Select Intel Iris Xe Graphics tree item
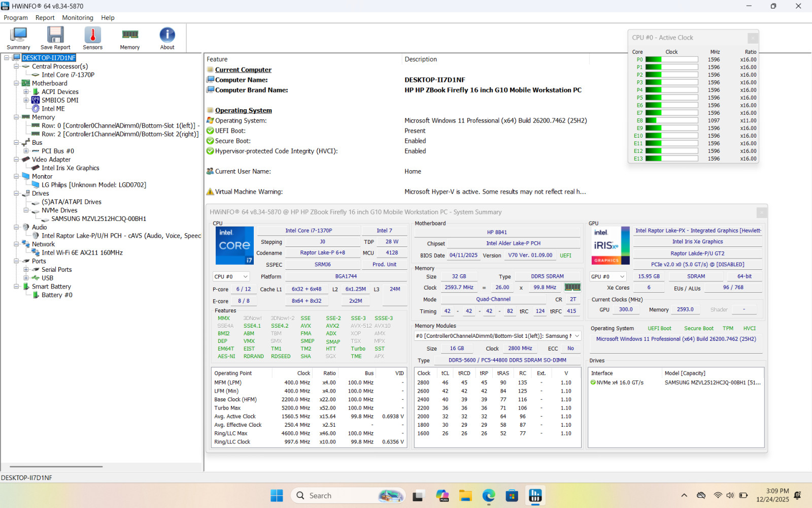Screen dimensions: 812x508 pos(71,168)
